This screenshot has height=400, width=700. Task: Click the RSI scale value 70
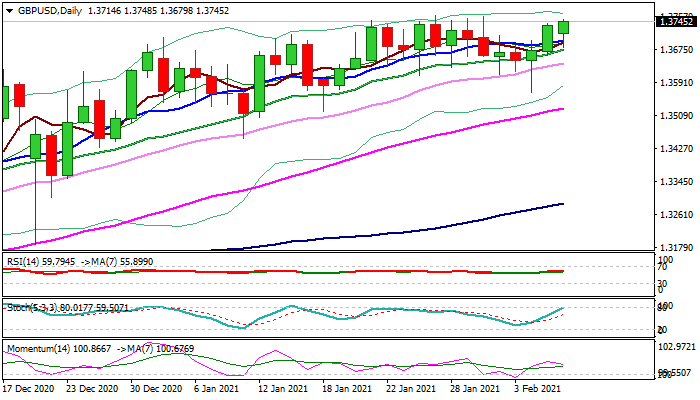(662, 267)
